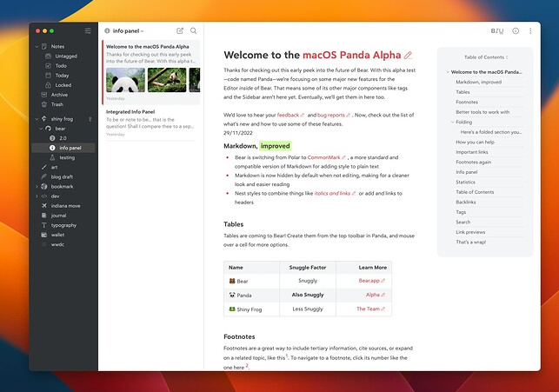The image size is (559, 392).
Task: Go to Statistics in Table of Contents
Action: click(465, 182)
